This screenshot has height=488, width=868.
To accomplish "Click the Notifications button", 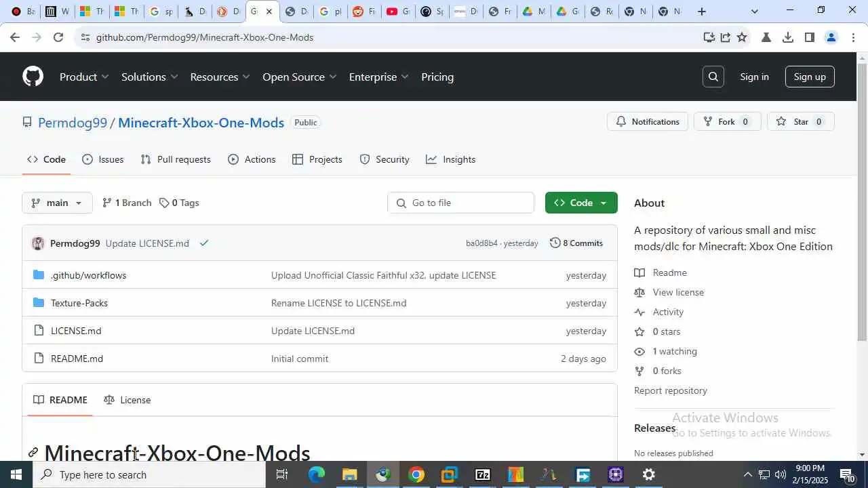I will tap(648, 122).
